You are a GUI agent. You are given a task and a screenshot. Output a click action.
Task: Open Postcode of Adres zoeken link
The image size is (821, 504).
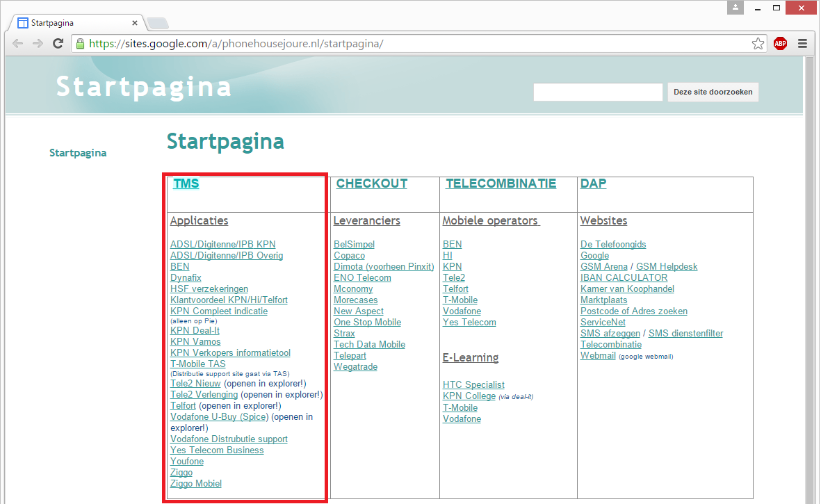click(634, 311)
